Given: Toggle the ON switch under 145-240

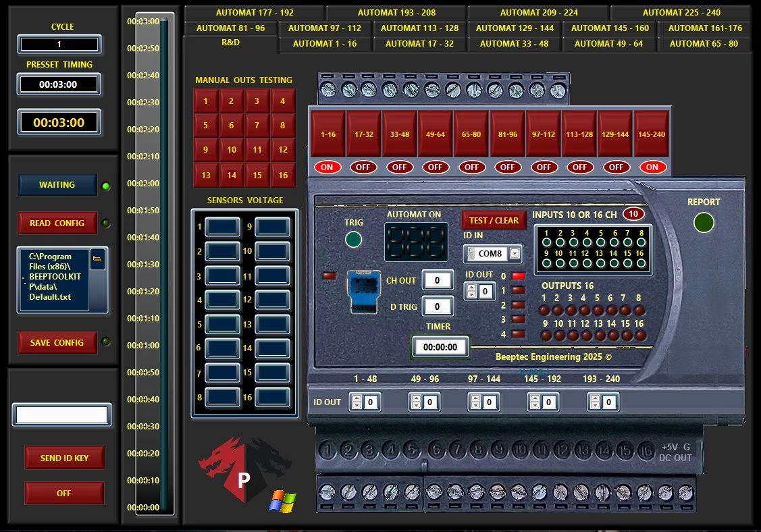Looking at the screenshot, I should [652, 167].
